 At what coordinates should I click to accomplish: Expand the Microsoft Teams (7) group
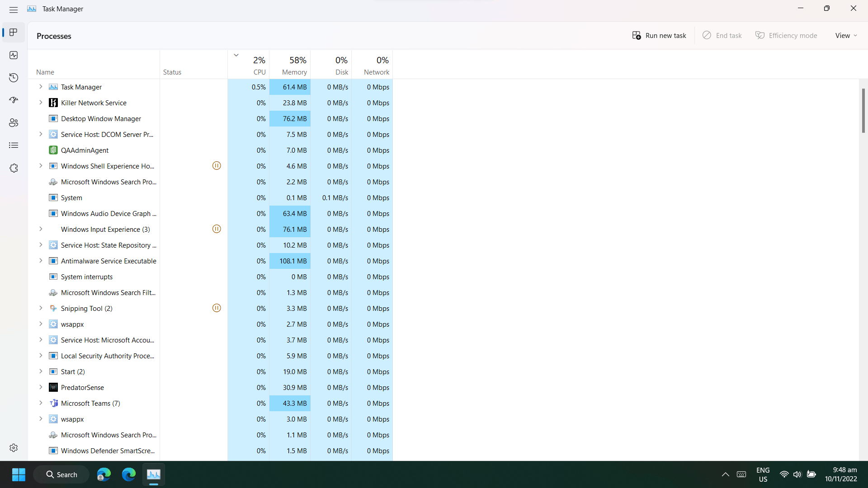[41, 403]
